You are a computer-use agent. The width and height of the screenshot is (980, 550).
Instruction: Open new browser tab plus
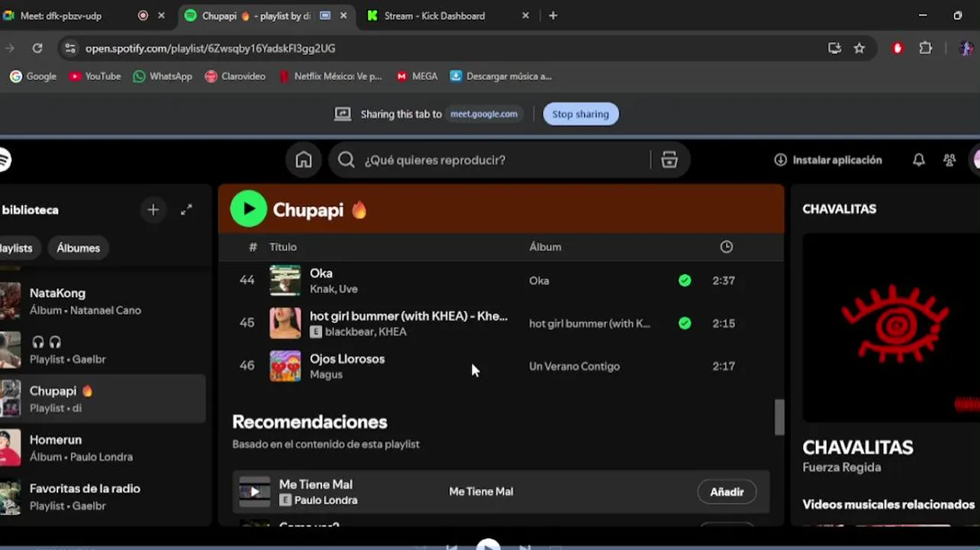(553, 15)
